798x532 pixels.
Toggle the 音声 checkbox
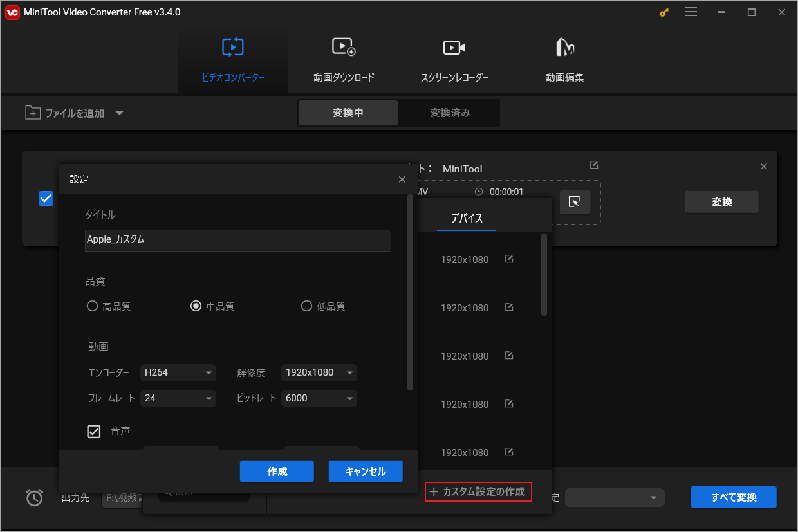[94, 431]
